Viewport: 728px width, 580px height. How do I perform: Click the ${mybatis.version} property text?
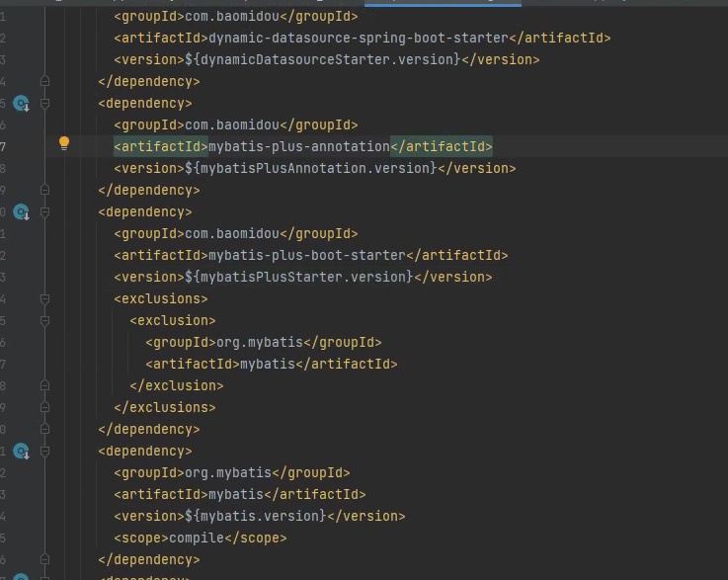pyautogui.click(x=256, y=516)
